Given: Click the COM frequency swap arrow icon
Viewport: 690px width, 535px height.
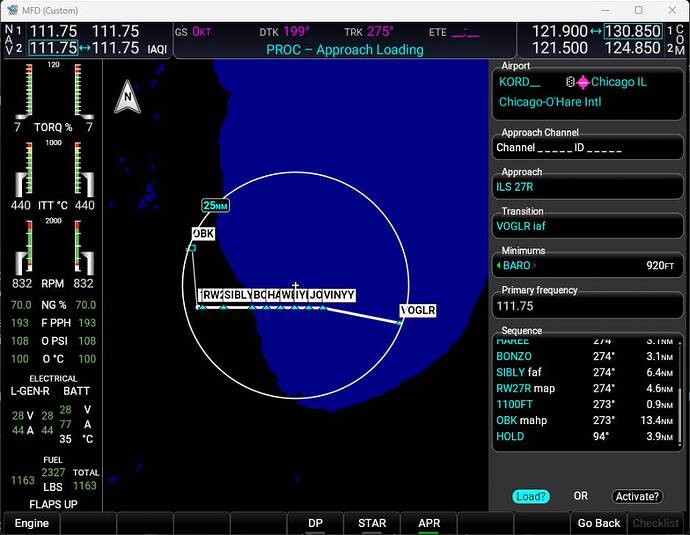Looking at the screenshot, I should click(x=596, y=32).
